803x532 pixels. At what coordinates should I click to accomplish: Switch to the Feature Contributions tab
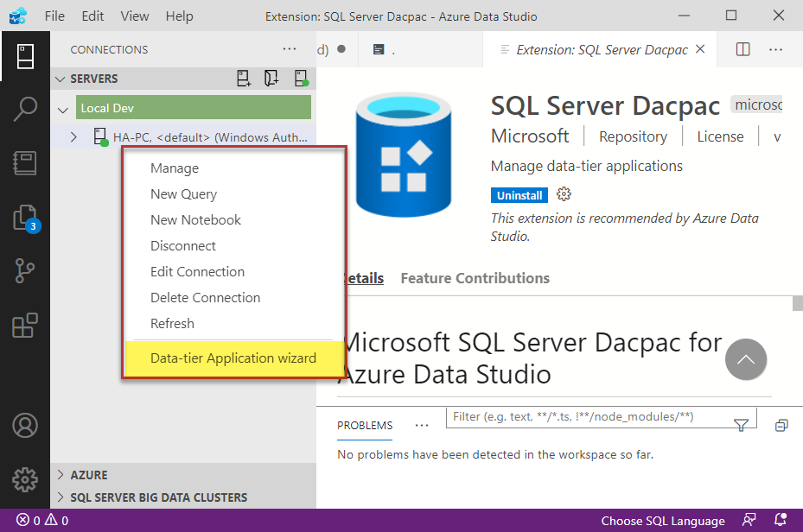475,278
